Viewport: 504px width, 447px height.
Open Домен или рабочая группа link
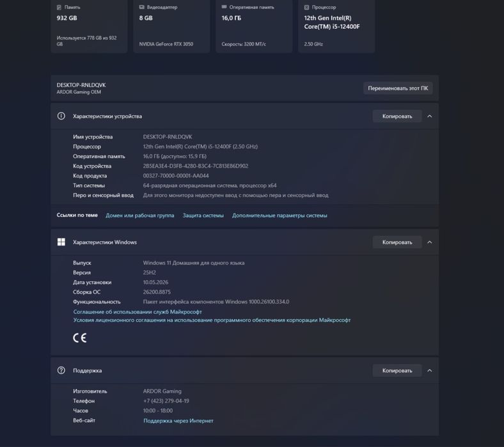(140, 216)
